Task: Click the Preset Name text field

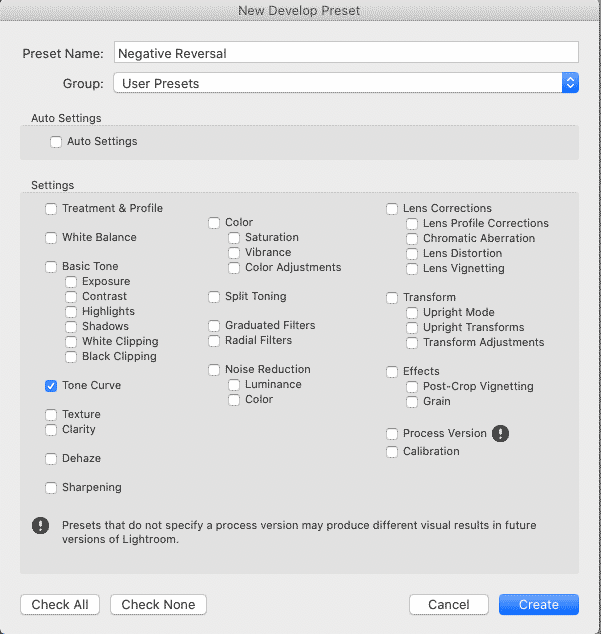Action: (x=346, y=52)
